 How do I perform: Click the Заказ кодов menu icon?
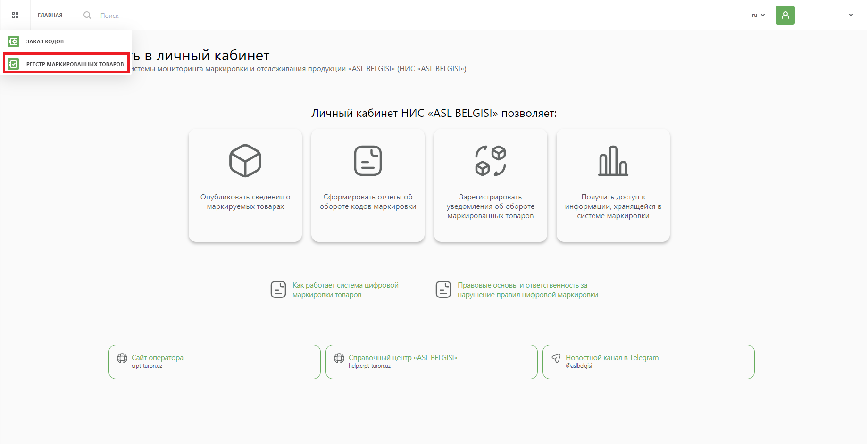tap(14, 41)
